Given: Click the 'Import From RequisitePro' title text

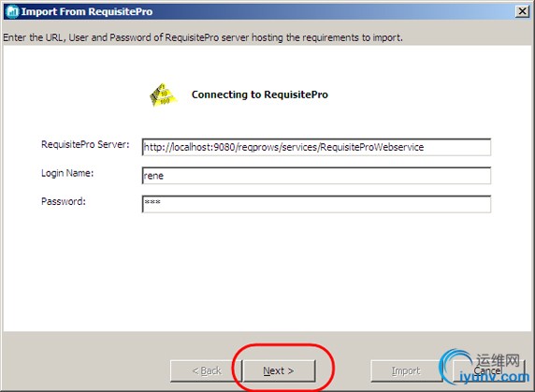Looking at the screenshot, I should click(x=87, y=11).
